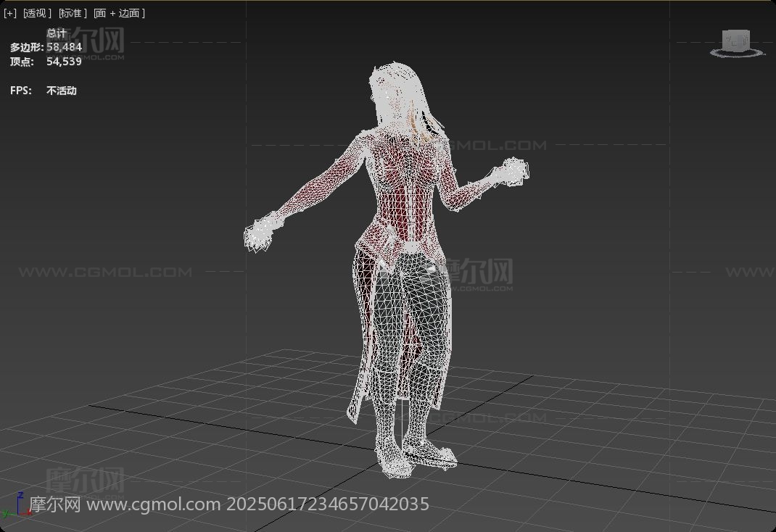Open the 透视 perspective view menu
776x532 pixels.
coord(37,13)
